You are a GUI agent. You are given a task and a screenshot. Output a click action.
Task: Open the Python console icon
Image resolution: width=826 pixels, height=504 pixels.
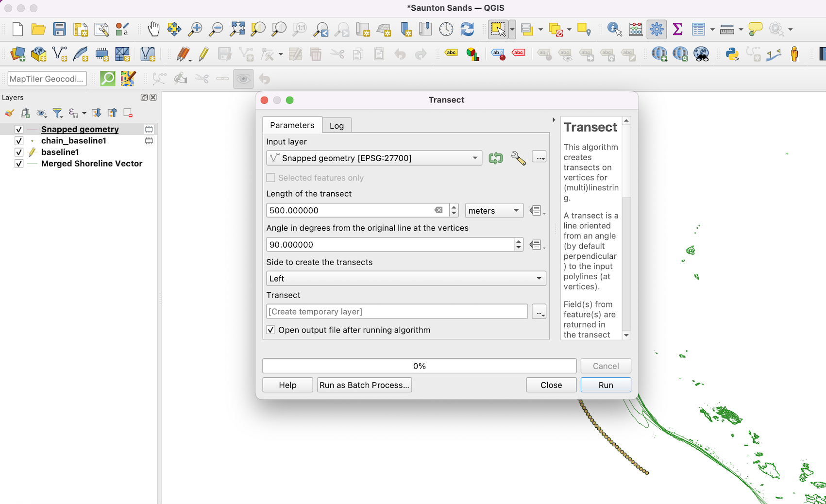pyautogui.click(x=732, y=54)
